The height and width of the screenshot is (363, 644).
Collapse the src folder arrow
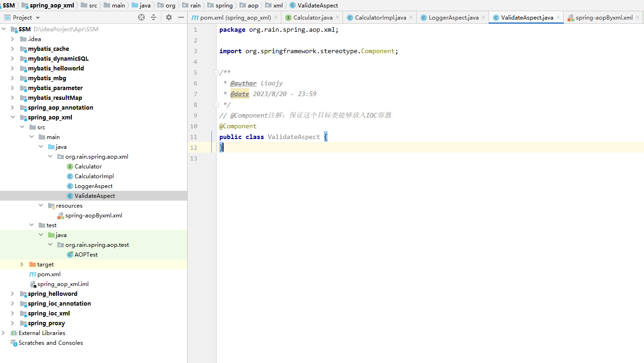(22, 127)
